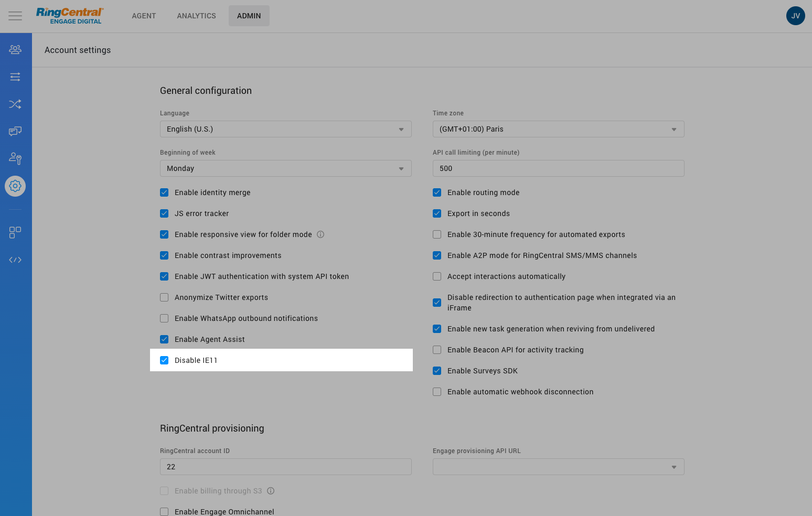The width and height of the screenshot is (812, 516).
Task: Check Enable automatic webhook disconnection
Action: pos(437,392)
